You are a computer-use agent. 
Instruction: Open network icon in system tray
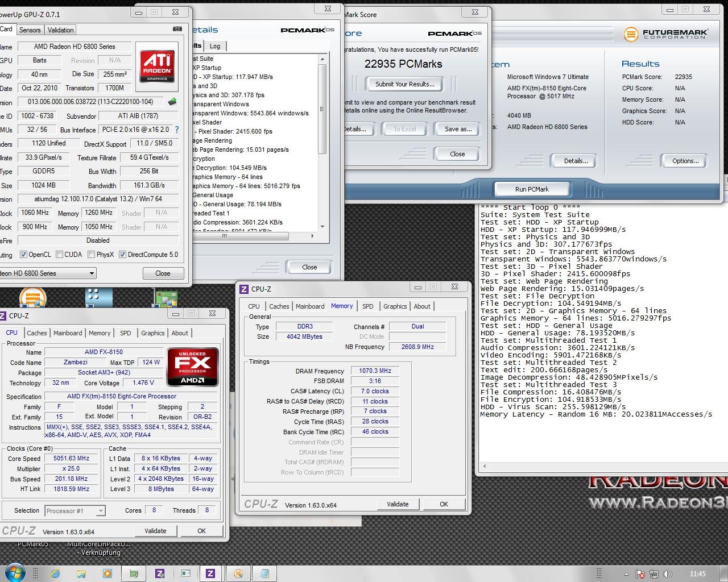(654, 574)
